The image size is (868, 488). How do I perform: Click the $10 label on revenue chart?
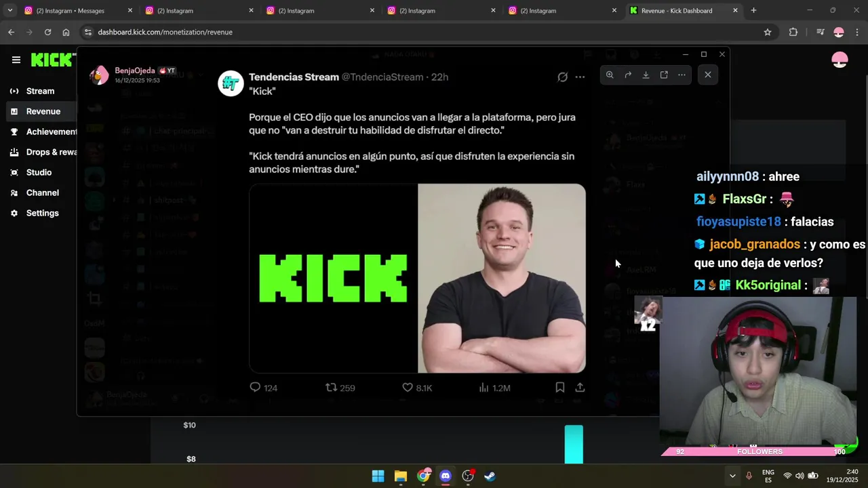(x=190, y=425)
